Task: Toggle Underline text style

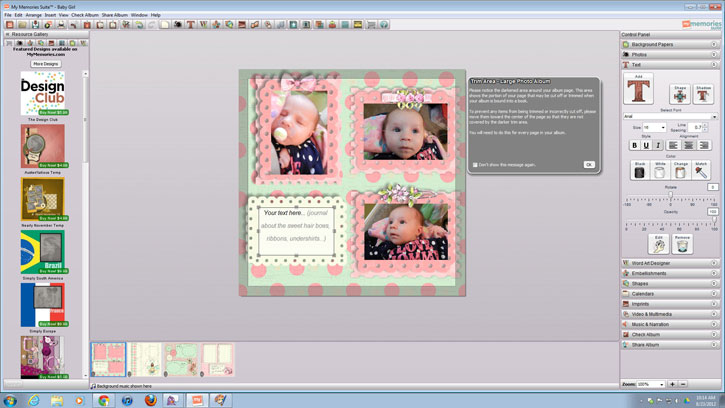Action: [x=646, y=145]
